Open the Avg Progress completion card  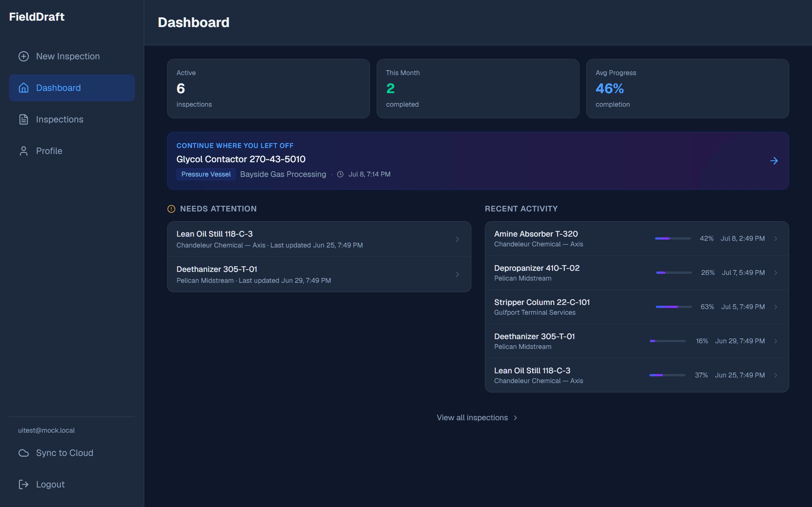(688, 89)
